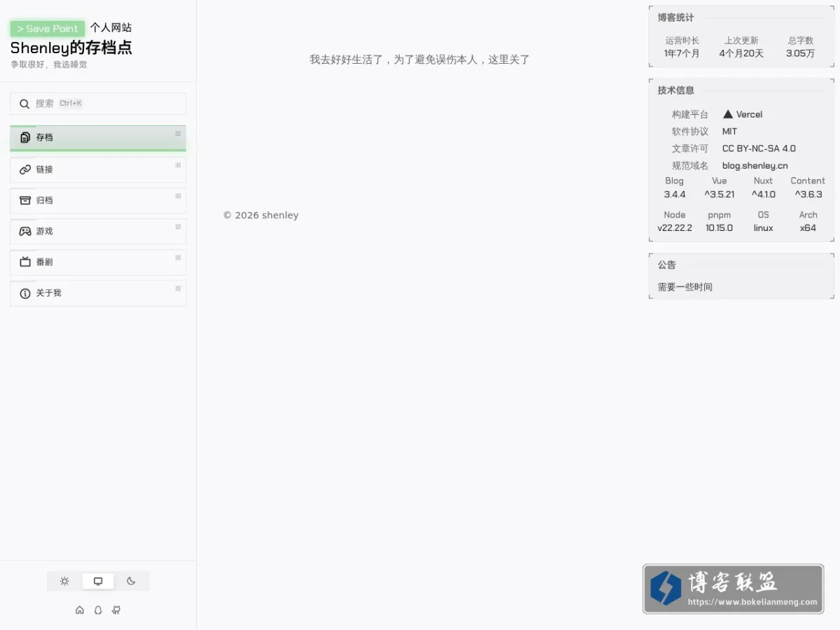The image size is (840, 630).
Task: Click the grip handle on 番剧 item
Action: pos(178,258)
